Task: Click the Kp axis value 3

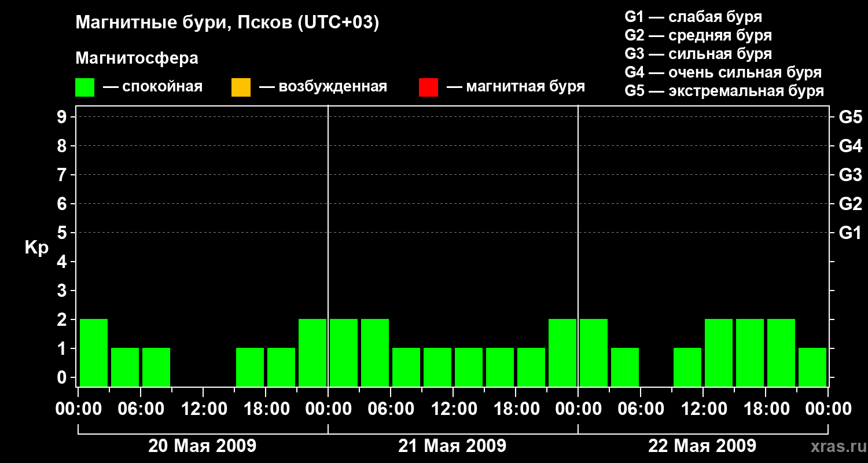Action: tap(63, 291)
